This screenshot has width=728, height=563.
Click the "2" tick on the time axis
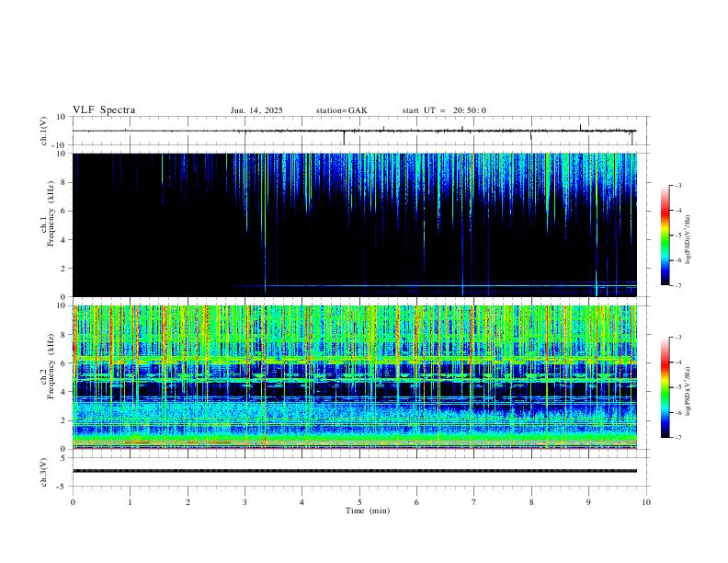[x=188, y=502]
